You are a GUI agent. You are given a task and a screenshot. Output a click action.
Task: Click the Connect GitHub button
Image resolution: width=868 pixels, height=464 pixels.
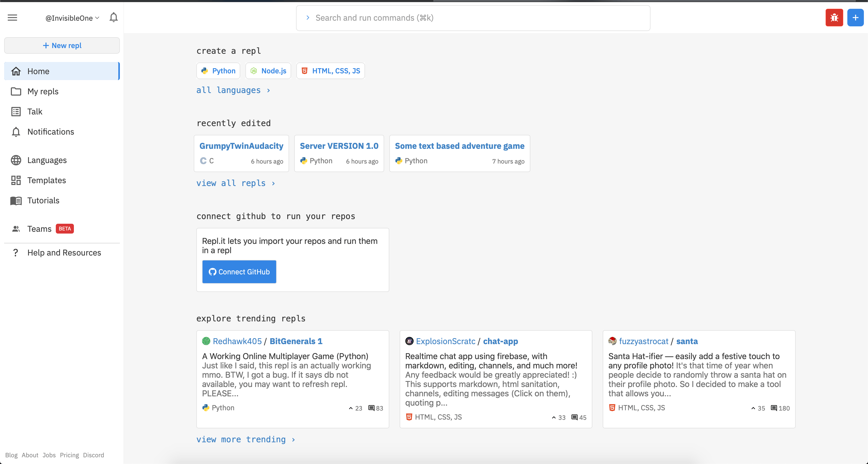click(x=239, y=272)
